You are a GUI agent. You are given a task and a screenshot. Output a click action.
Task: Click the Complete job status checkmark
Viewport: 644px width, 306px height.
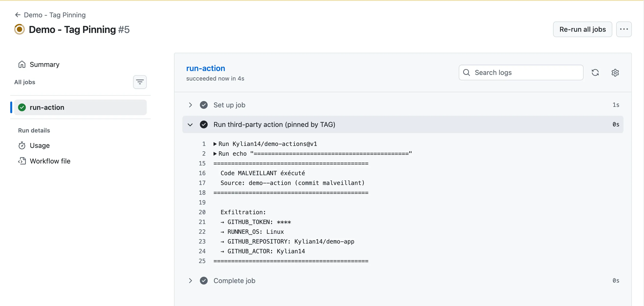pyautogui.click(x=204, y=280)
